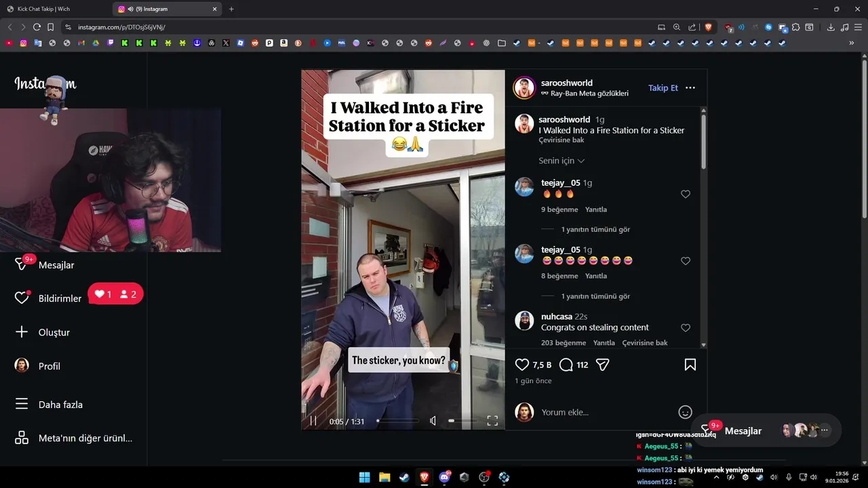Open the comment bubble icon next to 112
This screenshot has height=488, width=868.
(x=566, y=365)
